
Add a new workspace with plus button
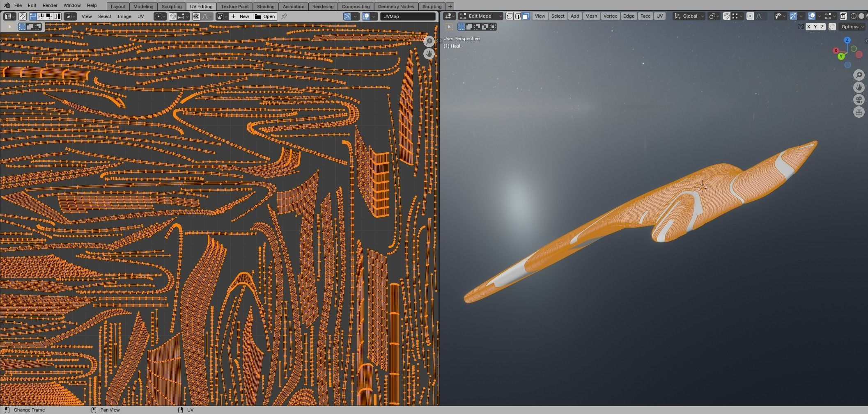pos(450,7)
